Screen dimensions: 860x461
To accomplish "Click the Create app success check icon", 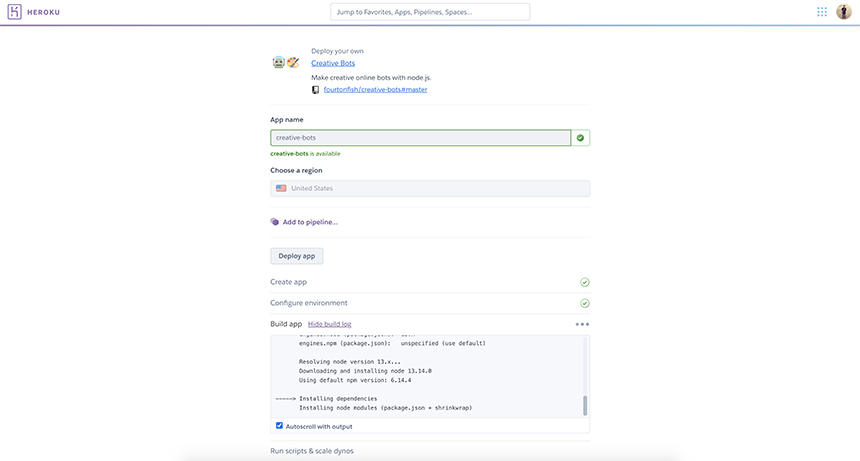I will click(x=585, y=282).
